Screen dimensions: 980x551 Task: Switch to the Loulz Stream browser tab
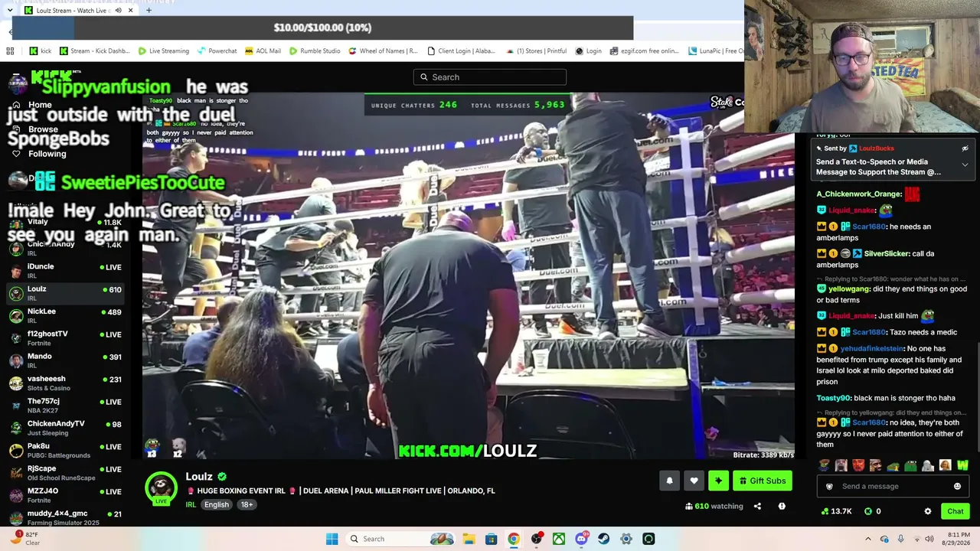coord(75,11)
